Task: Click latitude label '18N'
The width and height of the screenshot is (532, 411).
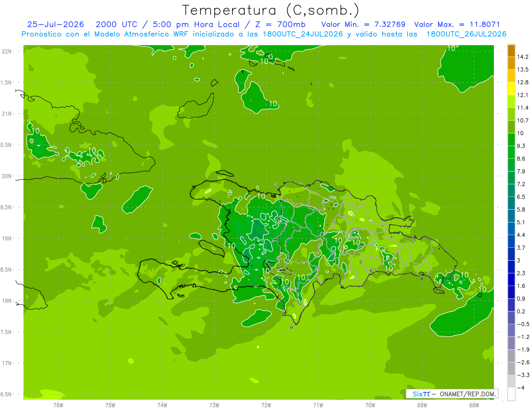Action: point(7,301)
